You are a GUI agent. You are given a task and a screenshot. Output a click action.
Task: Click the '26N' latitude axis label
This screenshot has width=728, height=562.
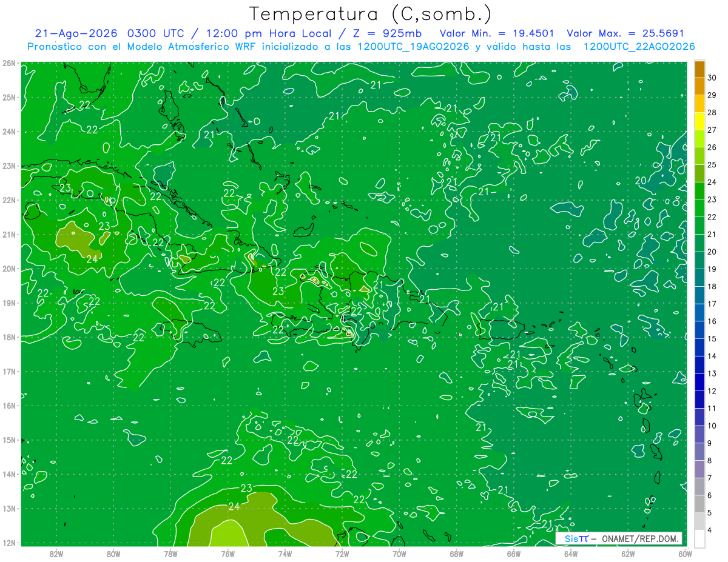pyautogui.click(x=8, y=63)
